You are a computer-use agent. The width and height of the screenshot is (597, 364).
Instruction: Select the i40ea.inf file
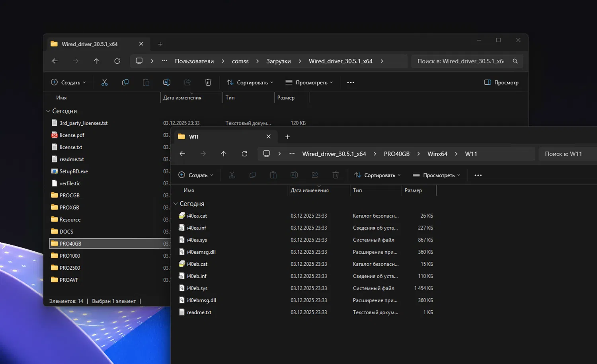pos(197,228)
